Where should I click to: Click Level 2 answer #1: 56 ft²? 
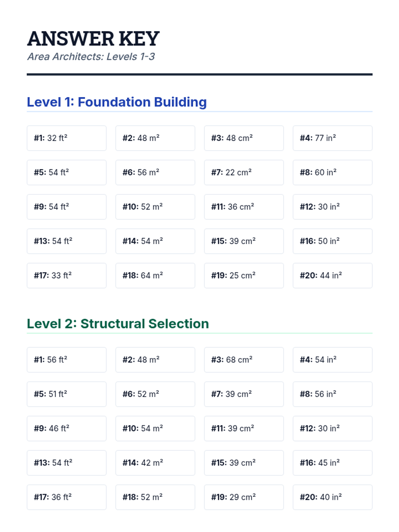(x=66, y=360)
